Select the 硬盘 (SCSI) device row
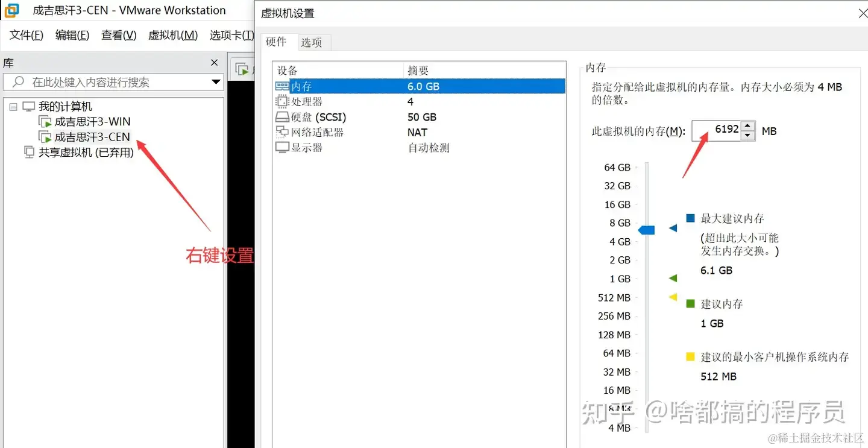 coord(420,117)
